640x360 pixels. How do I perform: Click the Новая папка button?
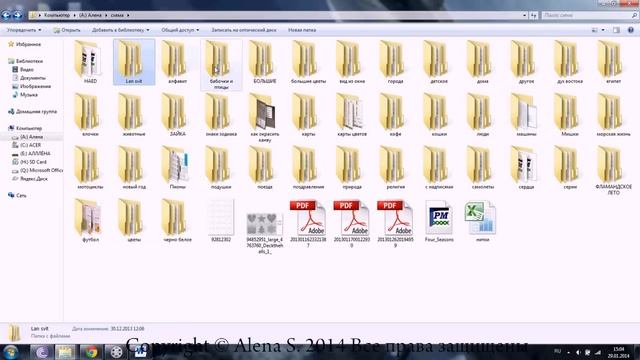[302, 30]
